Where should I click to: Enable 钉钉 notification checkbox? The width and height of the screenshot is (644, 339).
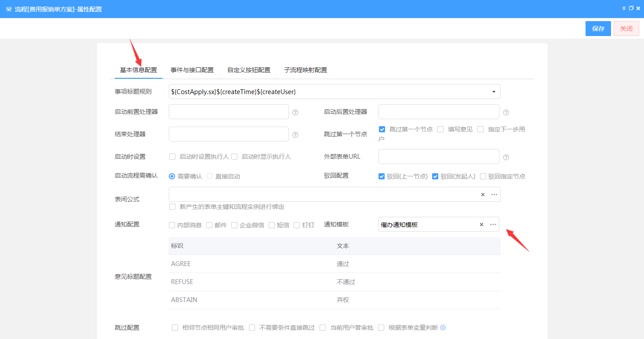click(297, 225)
